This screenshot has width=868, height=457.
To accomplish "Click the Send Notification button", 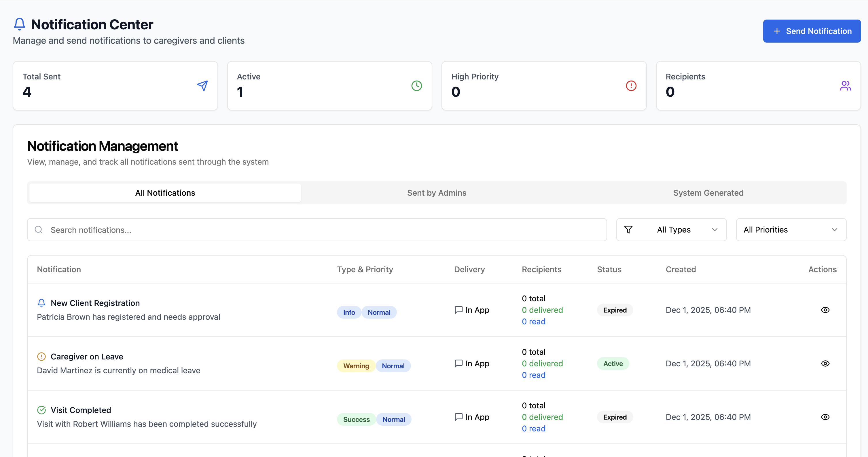I will [x=812, y=31].
